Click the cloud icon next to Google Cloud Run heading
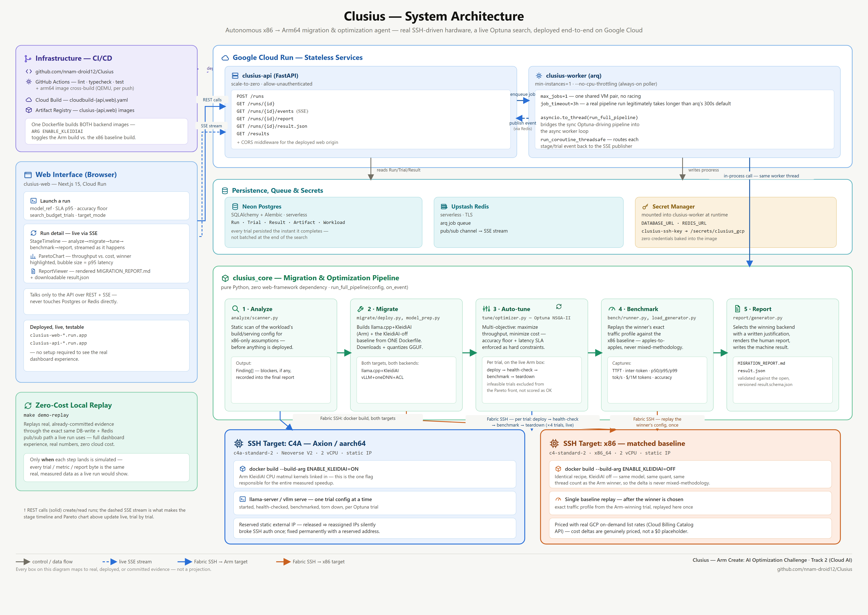The width and height of the screenshot is (868, 615). coord(225,58)
